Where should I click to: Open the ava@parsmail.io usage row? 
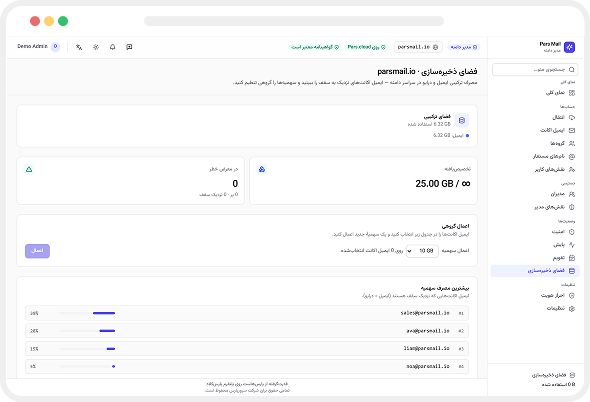[247, 331]
